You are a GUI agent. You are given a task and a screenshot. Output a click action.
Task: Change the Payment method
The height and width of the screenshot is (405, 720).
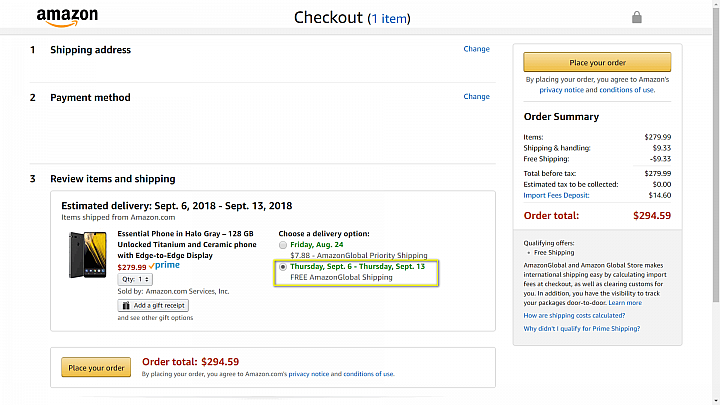point(476,96)
